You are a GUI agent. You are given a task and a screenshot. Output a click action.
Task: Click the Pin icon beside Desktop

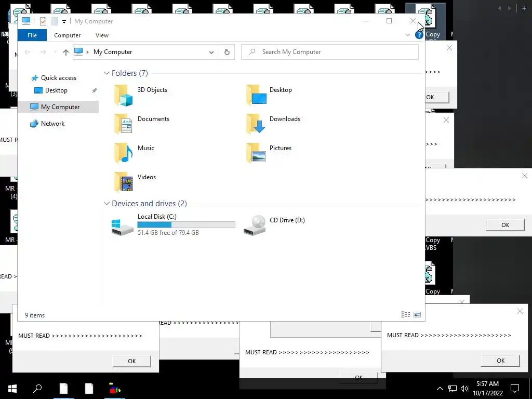pos(95,90)
